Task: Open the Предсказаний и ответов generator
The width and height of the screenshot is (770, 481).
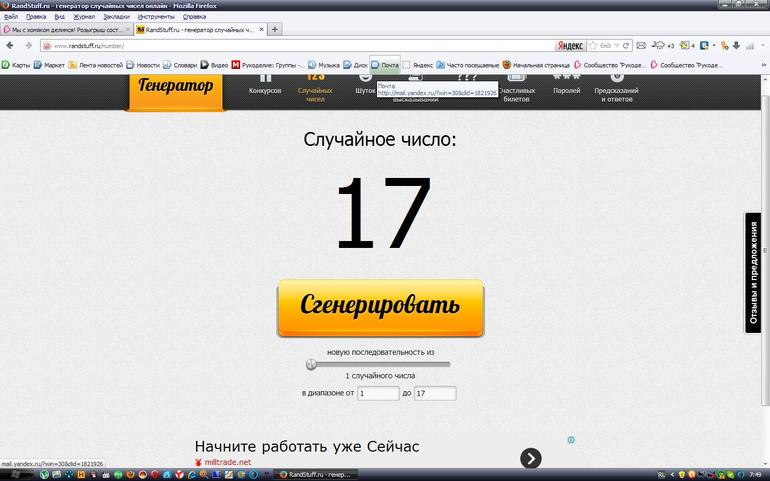Action: (x=616, y=88)
